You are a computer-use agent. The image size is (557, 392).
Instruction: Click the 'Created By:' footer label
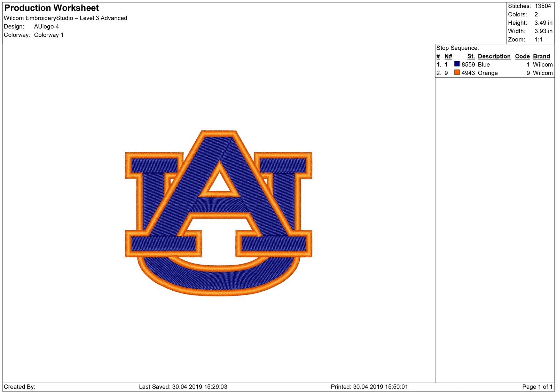click(x=19, y=387)
